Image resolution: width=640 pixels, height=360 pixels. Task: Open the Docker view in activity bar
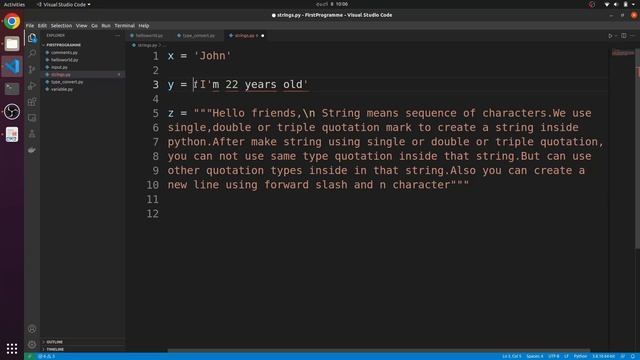tap(32, 150)
